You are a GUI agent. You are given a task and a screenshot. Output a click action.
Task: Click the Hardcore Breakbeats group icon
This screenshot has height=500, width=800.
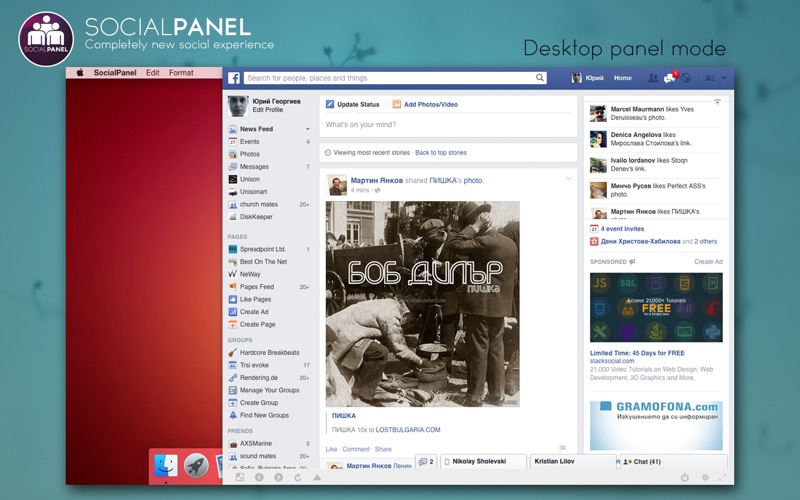233,353
